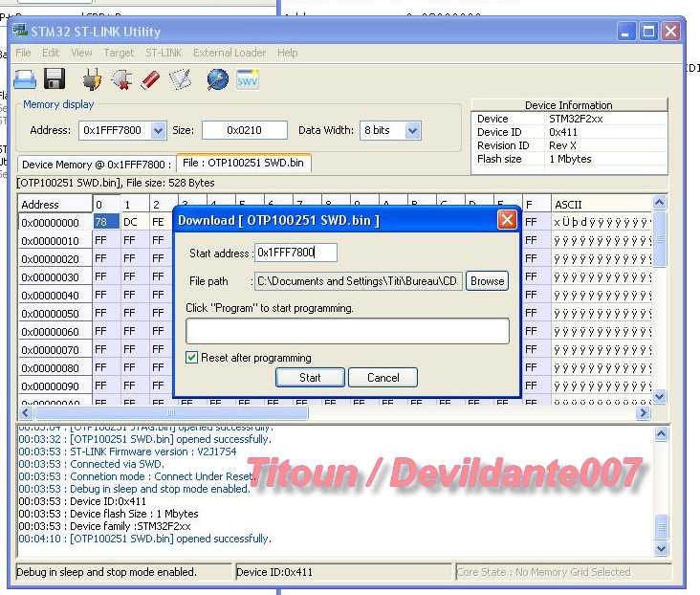
Task: Click the Program verify toolbar icon
Action: tap(180, 80)
